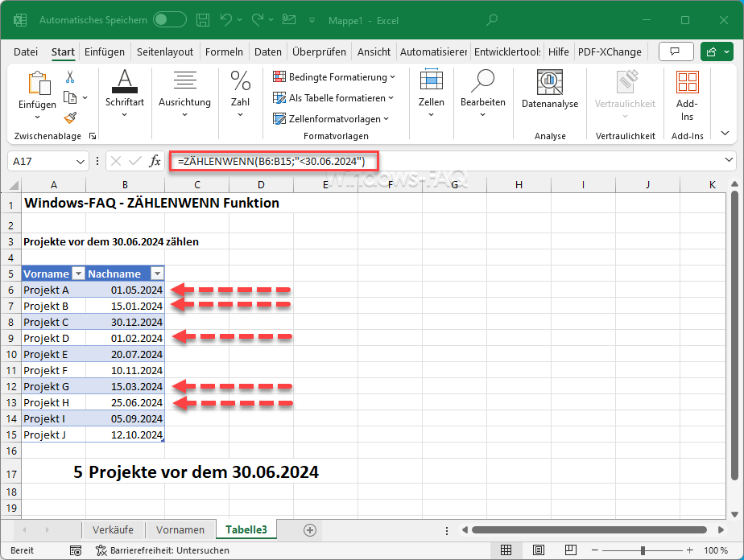Open the Add-Ins button

[x=687, y=95]
